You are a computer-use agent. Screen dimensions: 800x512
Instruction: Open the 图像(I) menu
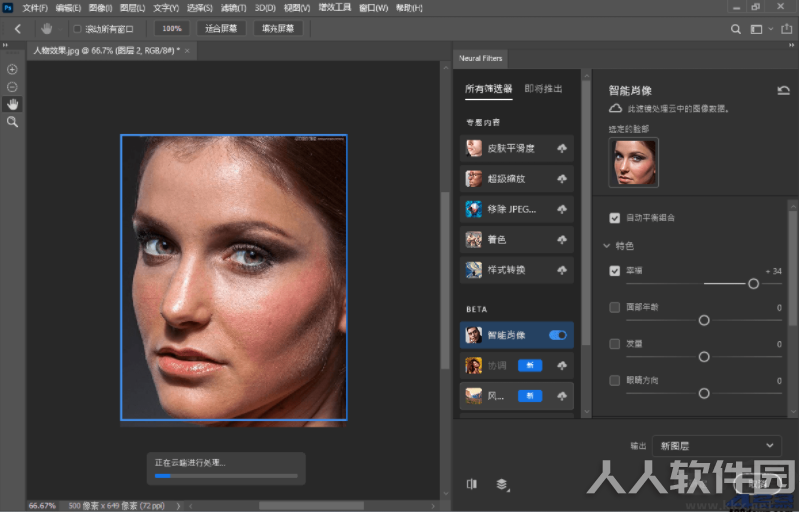[100, 8]
